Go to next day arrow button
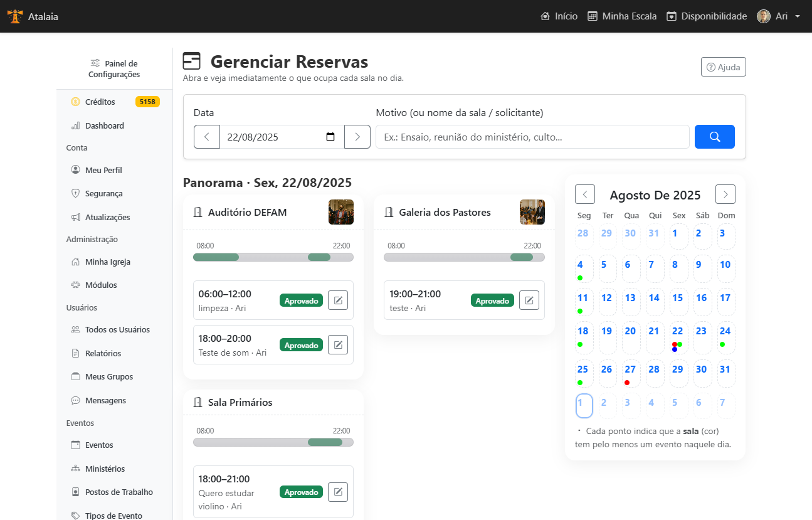The height and width of the screenshot is (520, 812). tap(357, 137)
